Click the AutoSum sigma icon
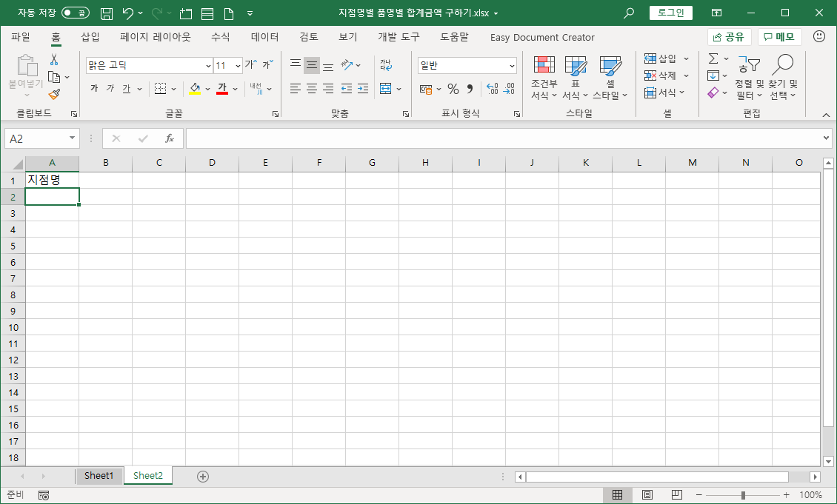The height and width of the screenshot is (504, 837). [713, 58]
